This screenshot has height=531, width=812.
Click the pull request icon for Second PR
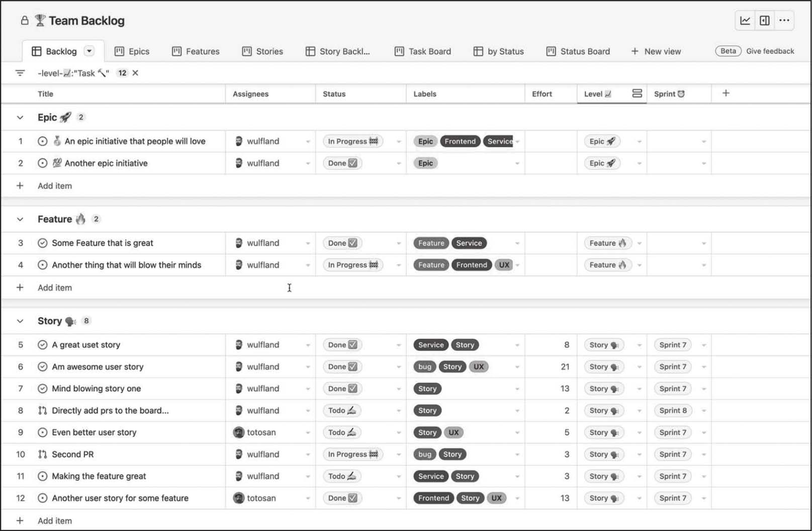pos(43,454)
